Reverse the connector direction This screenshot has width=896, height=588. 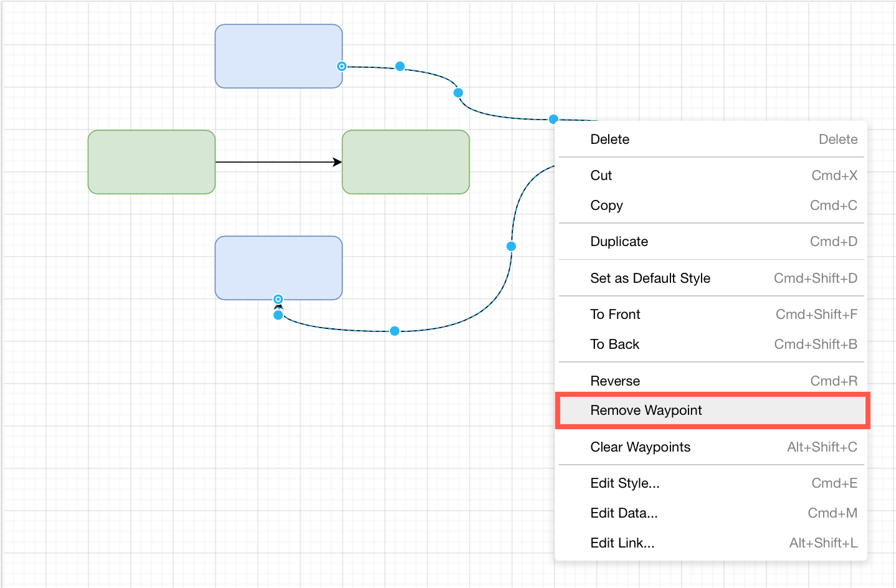(615, 381)
